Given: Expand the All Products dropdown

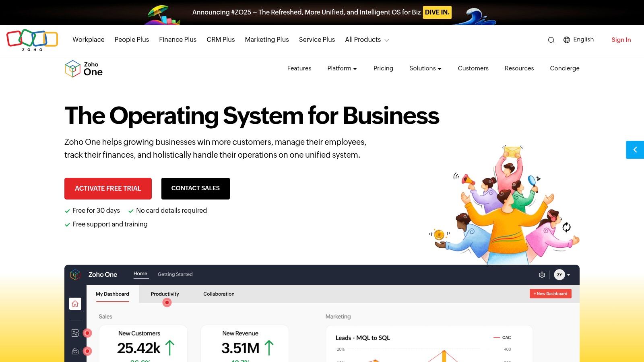Looking at the screenshot, I should tap(367, 40).
